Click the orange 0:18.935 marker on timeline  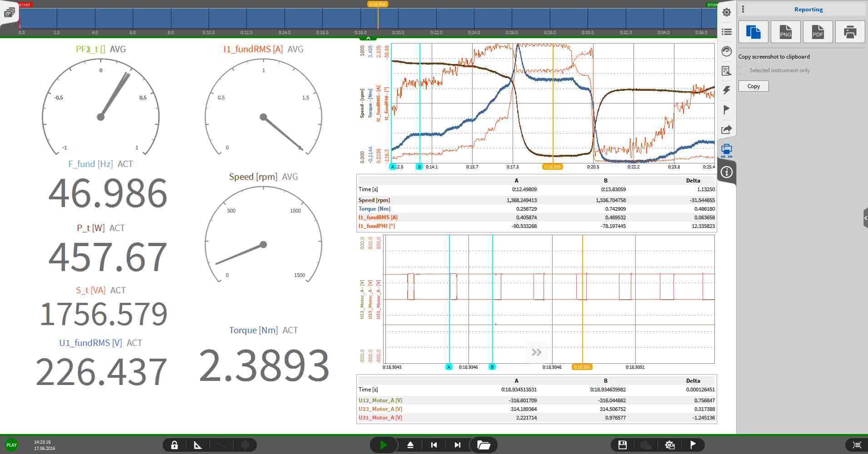(x=378, y=5)
